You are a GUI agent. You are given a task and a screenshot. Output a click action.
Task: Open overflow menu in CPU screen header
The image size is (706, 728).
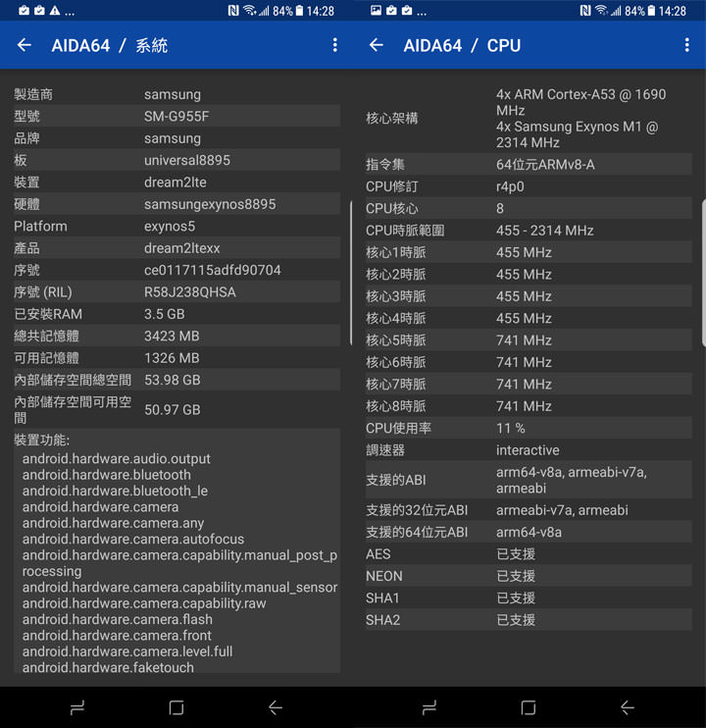pos(687,45)
